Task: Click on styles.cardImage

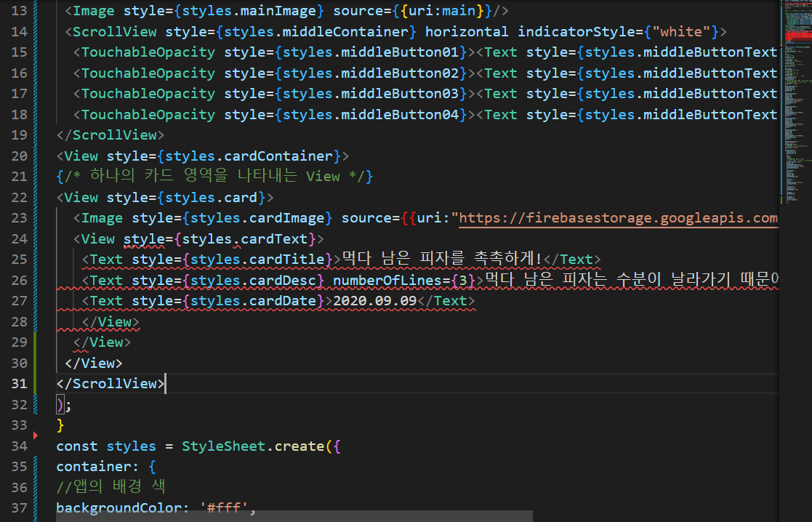Action: (x=257, y=218)
